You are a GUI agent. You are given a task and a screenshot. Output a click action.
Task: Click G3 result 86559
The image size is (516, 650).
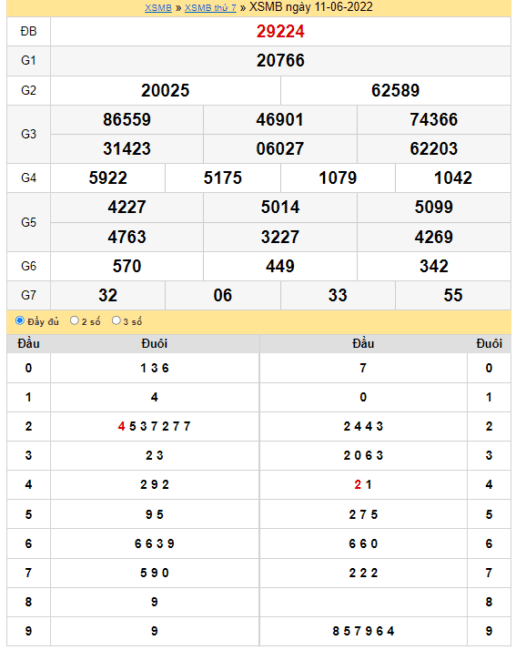127,119
